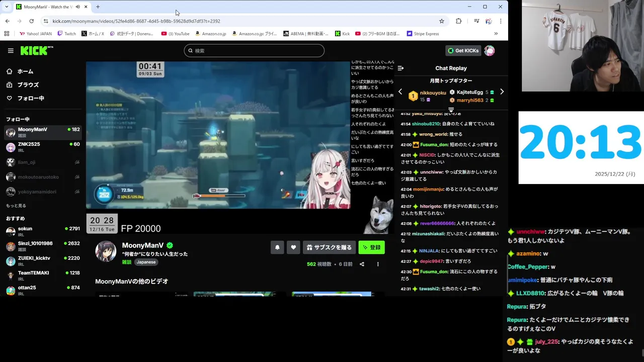The width and height of the screenshot is (644, 362).
Task: Click gifter KajitetuEgg
Action: (x=470, y=92)
